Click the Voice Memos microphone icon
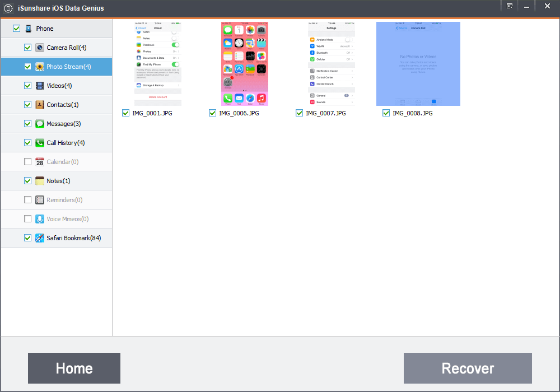 [x=40, y=219]
